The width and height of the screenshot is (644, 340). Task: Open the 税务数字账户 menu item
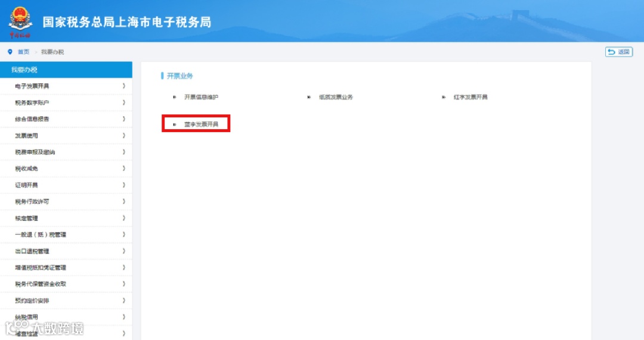coord(66,102)
